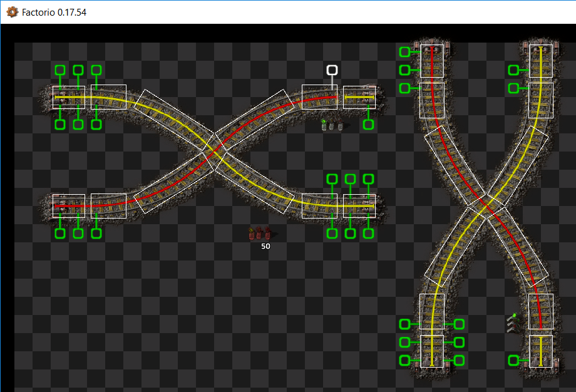Click the yellow straight rail end at top-left of horizontal crossing
576x392 pixels.
[x=69, y=97]
